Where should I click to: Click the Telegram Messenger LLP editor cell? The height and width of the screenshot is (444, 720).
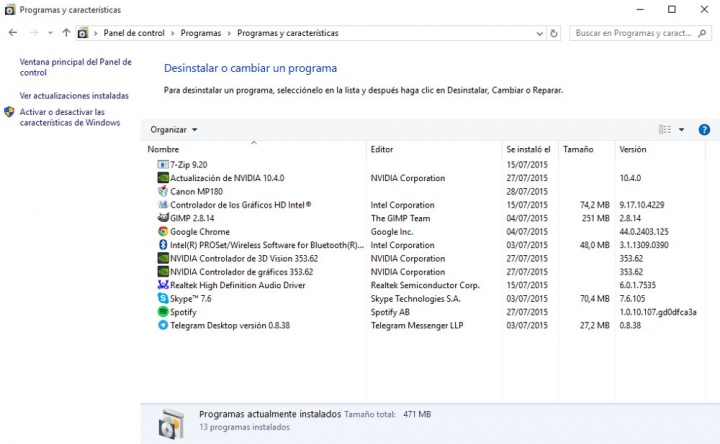417,326
